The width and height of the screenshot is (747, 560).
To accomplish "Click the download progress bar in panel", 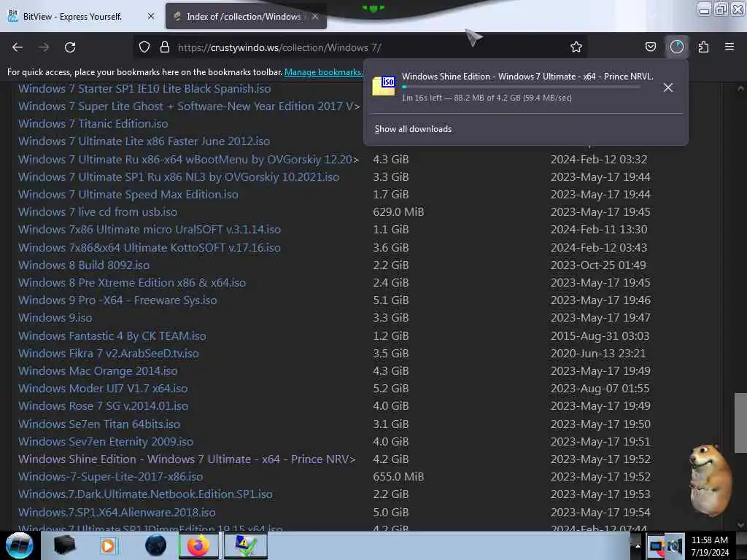I will pos(521,87).
